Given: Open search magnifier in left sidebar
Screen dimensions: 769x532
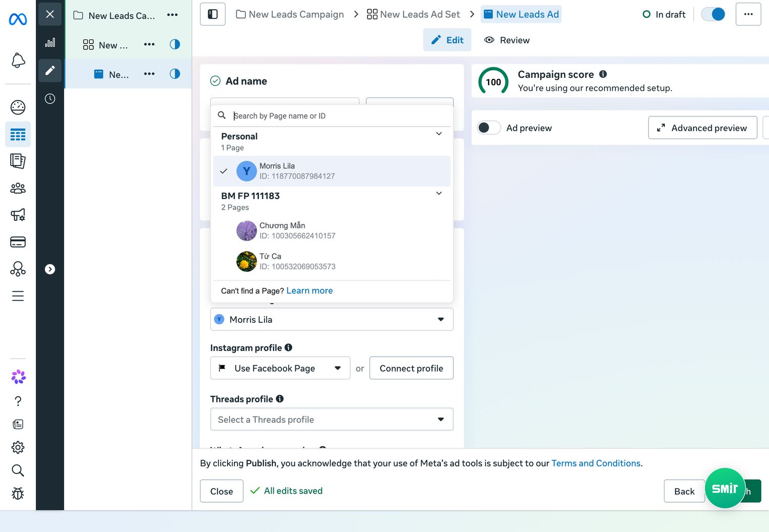Looking at the screenshot, I should (18, 470).
